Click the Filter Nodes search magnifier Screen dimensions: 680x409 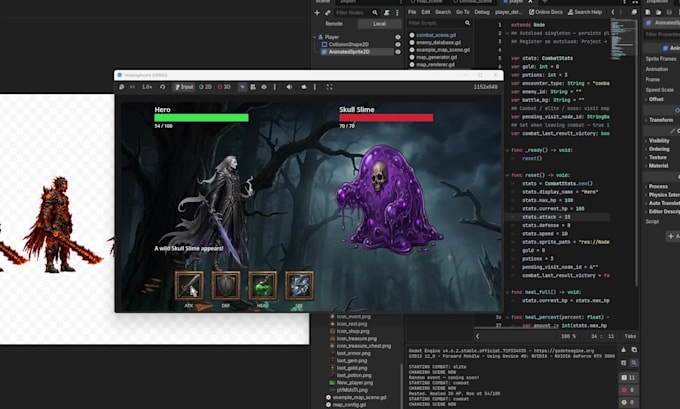click(375, 13)
